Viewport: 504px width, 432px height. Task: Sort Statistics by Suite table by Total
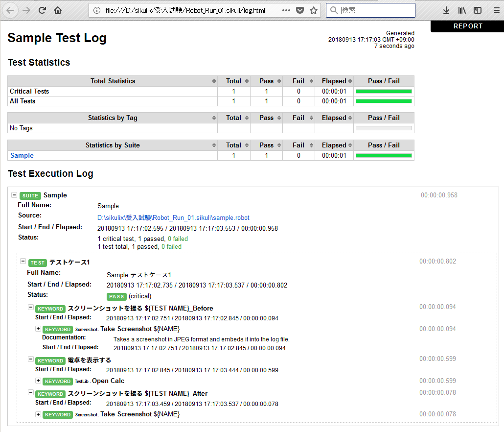234,145
